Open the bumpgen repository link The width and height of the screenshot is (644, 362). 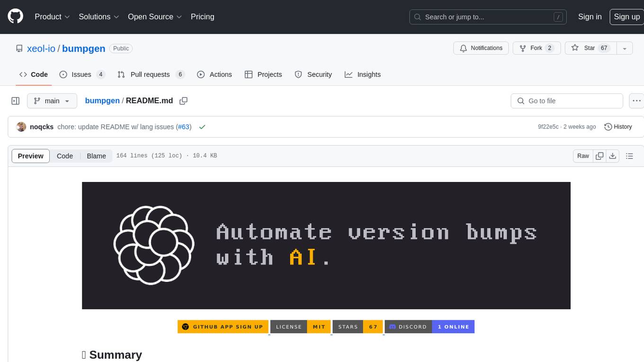click(83, 48)
